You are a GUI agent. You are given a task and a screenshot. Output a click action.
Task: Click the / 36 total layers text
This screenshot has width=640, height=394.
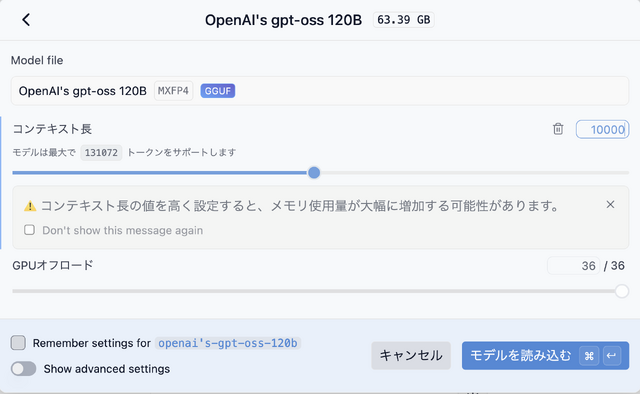pyautogui.click(x=614, y=266)
